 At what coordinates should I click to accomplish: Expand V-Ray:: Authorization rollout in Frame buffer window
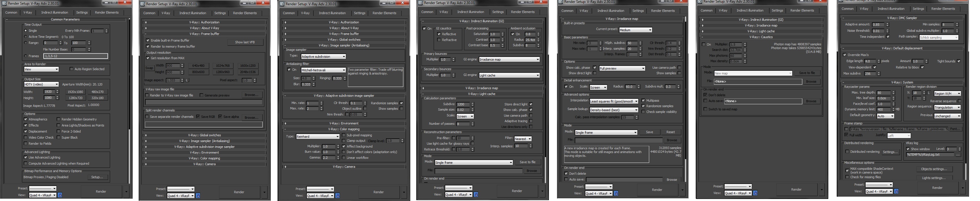[x=205, y=23]
